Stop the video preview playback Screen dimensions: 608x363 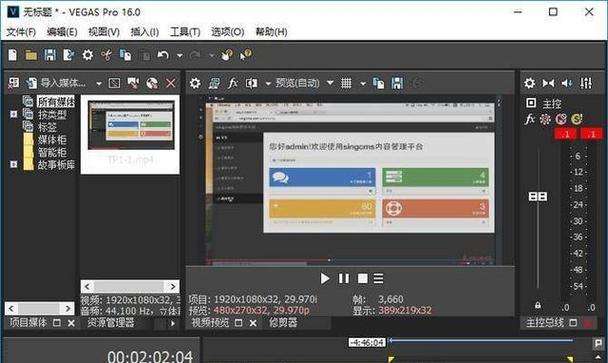pyautogui.click(x=363, y=278)
